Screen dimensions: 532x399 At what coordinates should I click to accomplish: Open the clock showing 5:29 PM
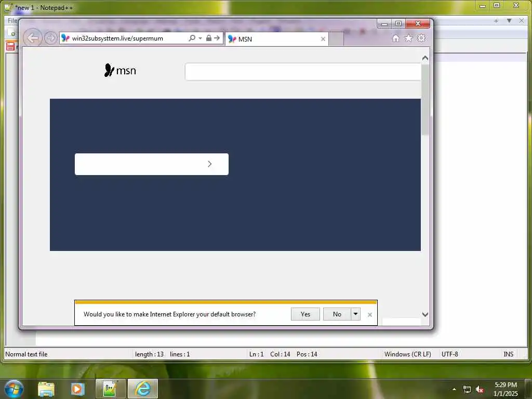pos(506,389)
